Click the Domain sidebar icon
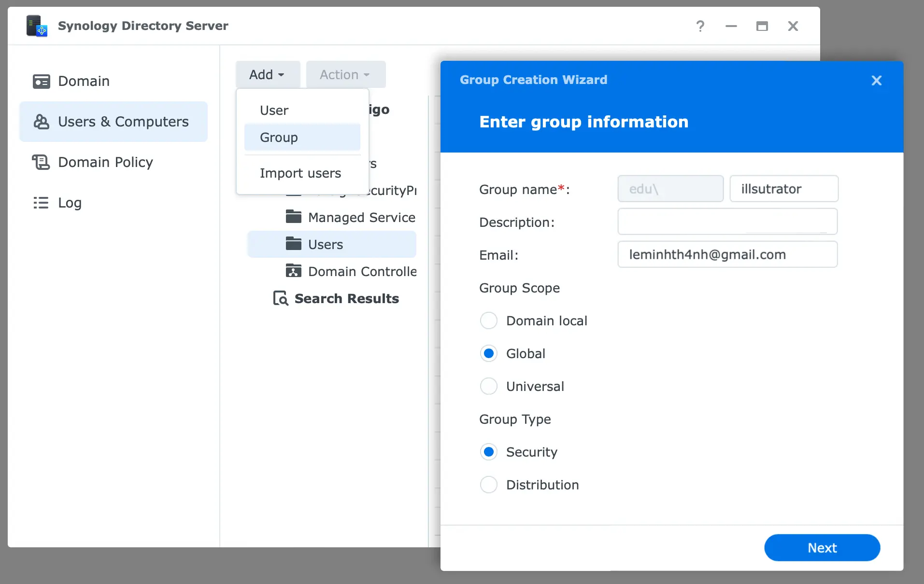This screenshot has height=584, width=924. coord(41,81)
